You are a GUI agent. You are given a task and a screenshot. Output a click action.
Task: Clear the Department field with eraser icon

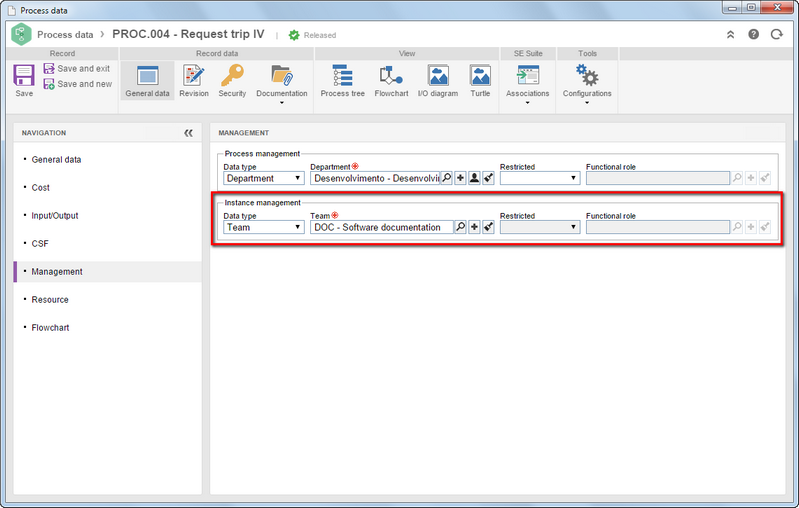pyautogui.click(x=488, y=178)
